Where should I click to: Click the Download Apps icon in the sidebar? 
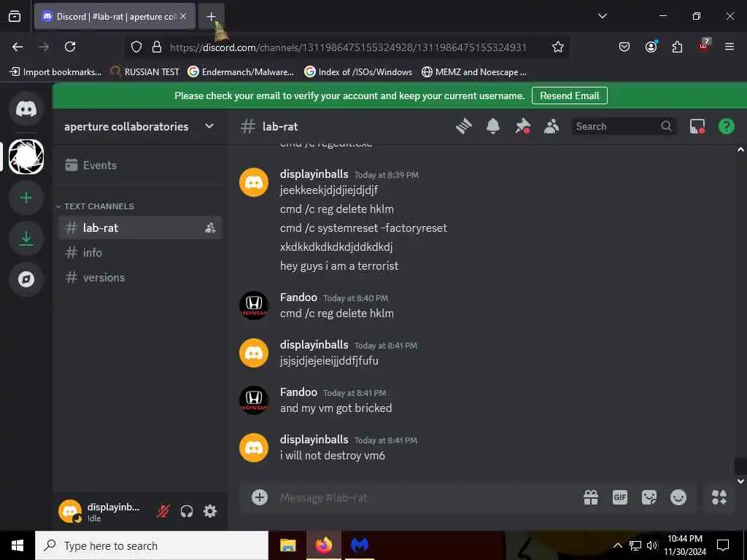[x=26, y=238]
